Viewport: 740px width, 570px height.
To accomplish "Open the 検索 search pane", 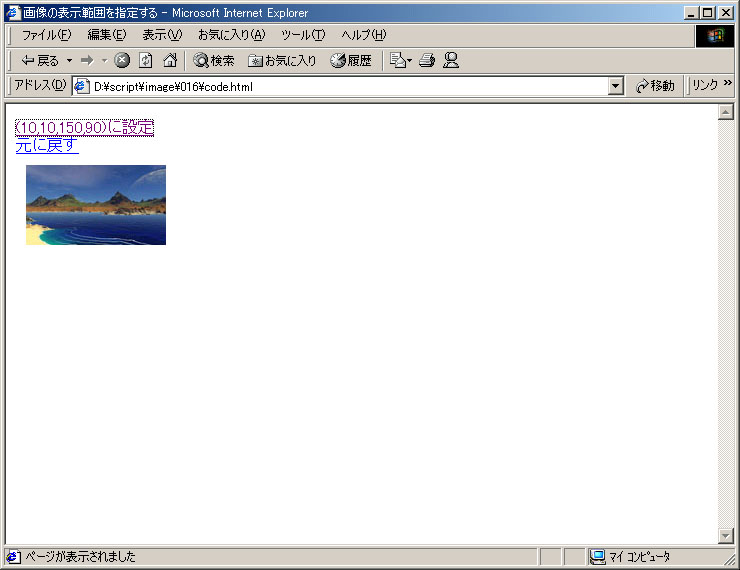I will 214,60.
